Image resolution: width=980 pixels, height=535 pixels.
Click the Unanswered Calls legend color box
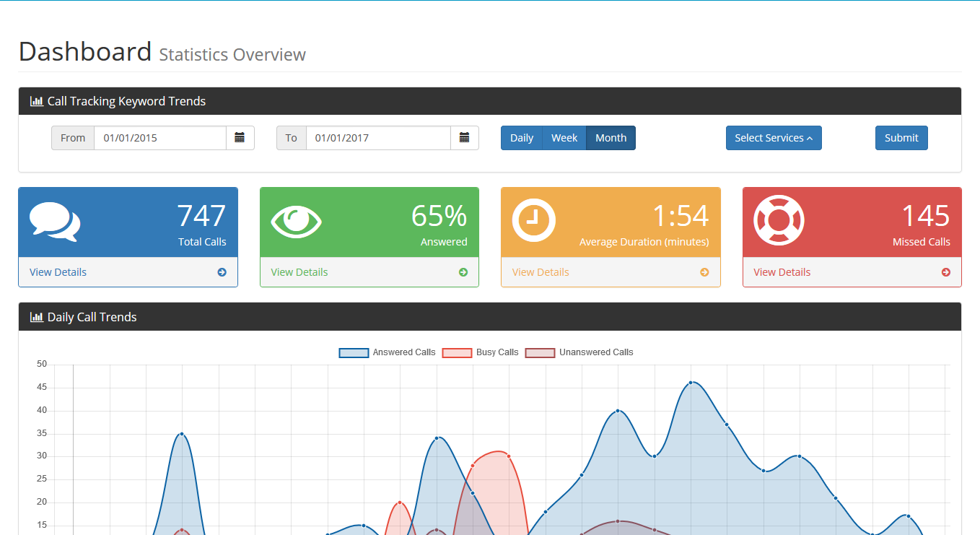[x=541, y=353]
